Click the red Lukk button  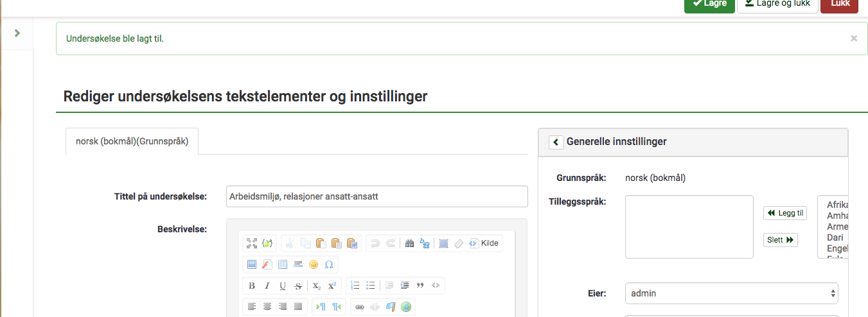(x=840, y=4)
